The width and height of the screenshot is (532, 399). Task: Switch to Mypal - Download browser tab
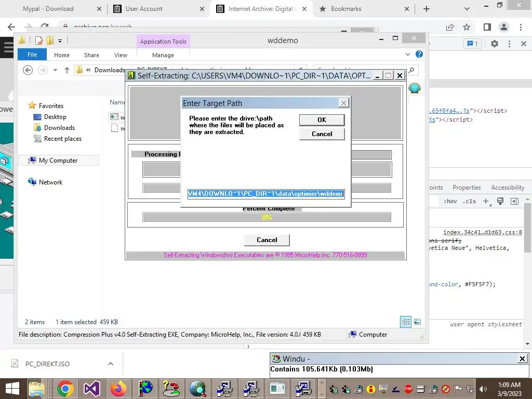click(48, 9)
